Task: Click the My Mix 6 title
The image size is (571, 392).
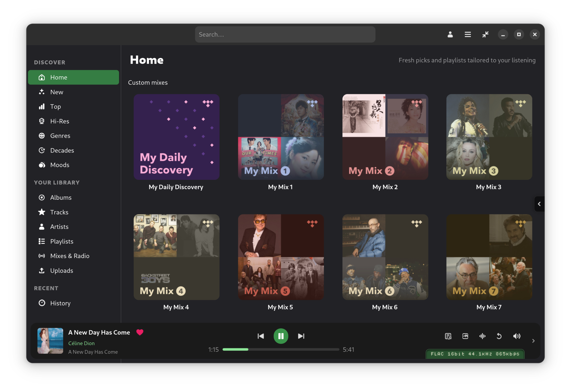Action: 384,307
